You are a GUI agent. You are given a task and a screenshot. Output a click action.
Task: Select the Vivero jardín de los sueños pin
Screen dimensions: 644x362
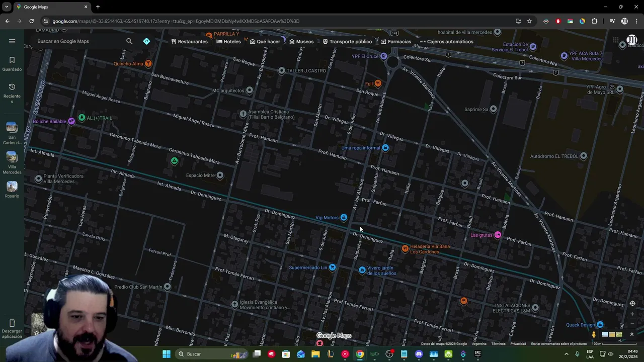[x=362, y=270]
